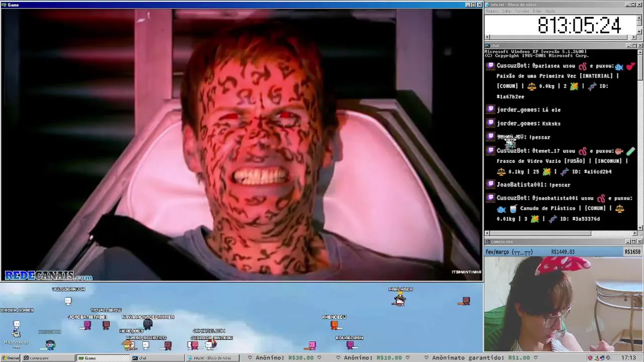Image resolution: width=644 pixels, height=362 pixels.
Task: Click notepad vertical scrollbar up arrow
Action: (639, 18)
